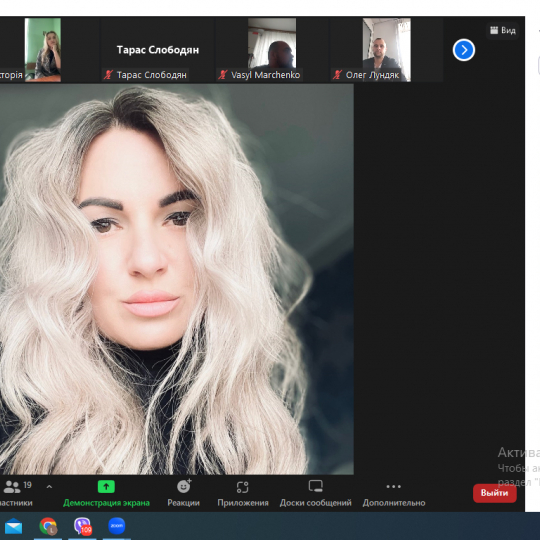Viewport: 540px width, 540px height.
Task: Open the Доски сообщений whiteboard icon
Action: [x=315, y=486]
